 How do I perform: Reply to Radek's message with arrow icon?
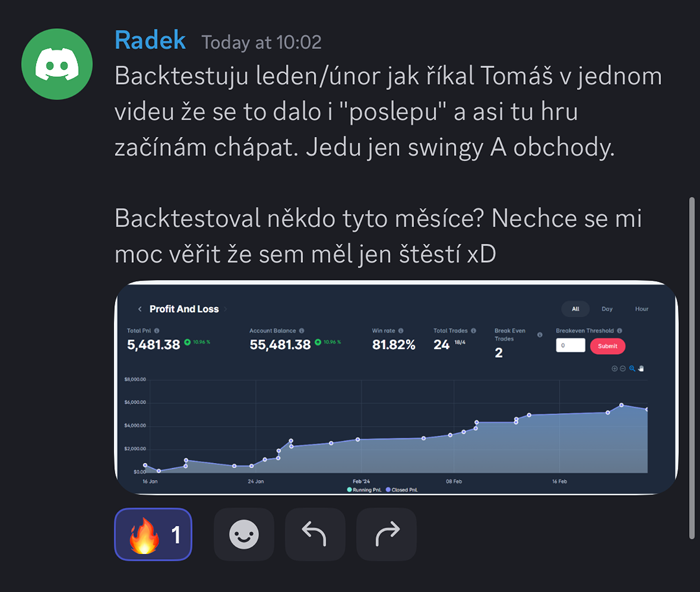315,534
